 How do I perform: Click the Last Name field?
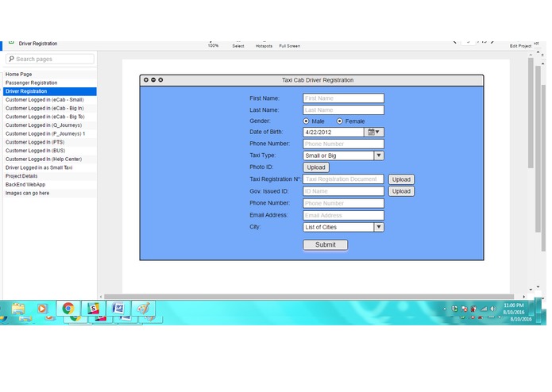343,110
